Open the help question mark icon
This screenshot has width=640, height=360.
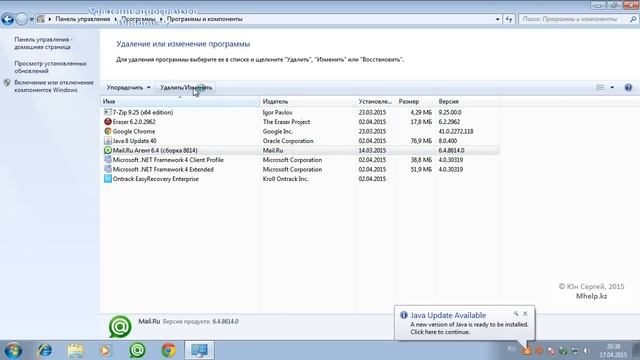(628, 87)
